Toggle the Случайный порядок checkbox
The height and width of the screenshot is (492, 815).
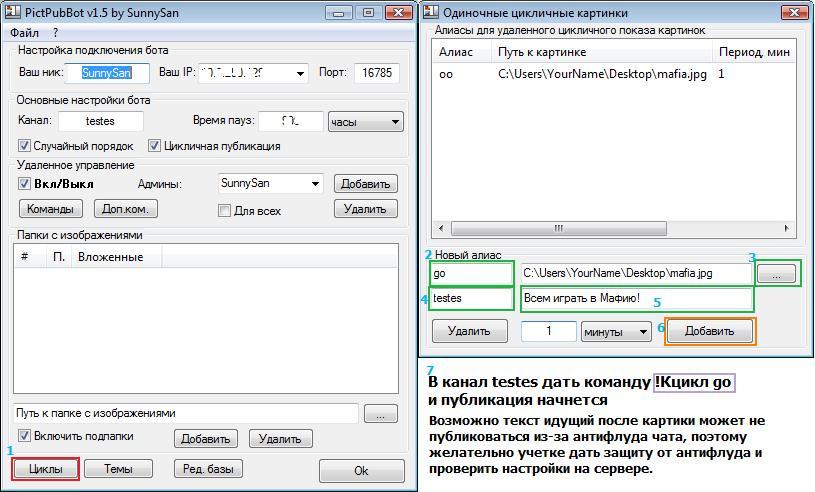25,146
